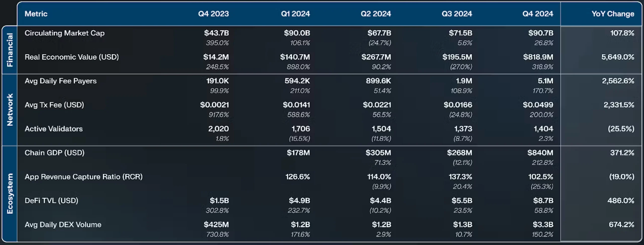Open the Financial section tab

point(10,50)
